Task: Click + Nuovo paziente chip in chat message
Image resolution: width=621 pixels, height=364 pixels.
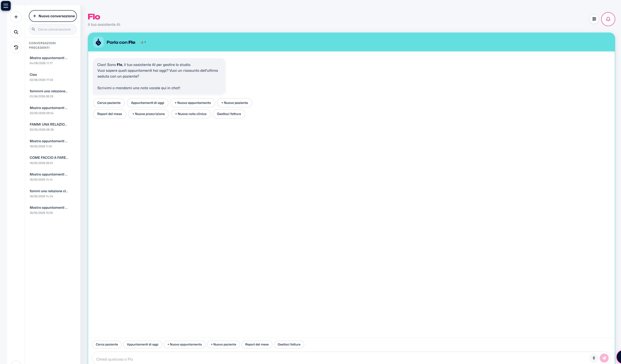Action: [x=235, y=103]
